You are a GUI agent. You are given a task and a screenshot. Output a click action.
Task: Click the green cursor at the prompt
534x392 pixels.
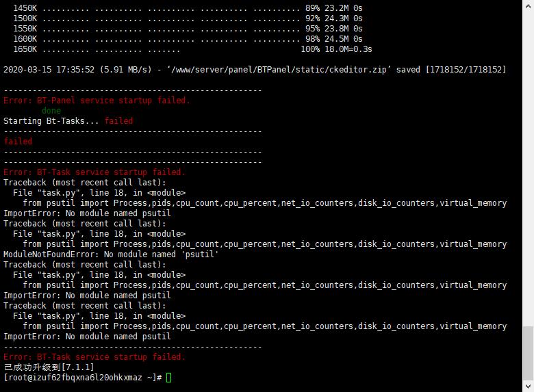[x=168, y=378]
